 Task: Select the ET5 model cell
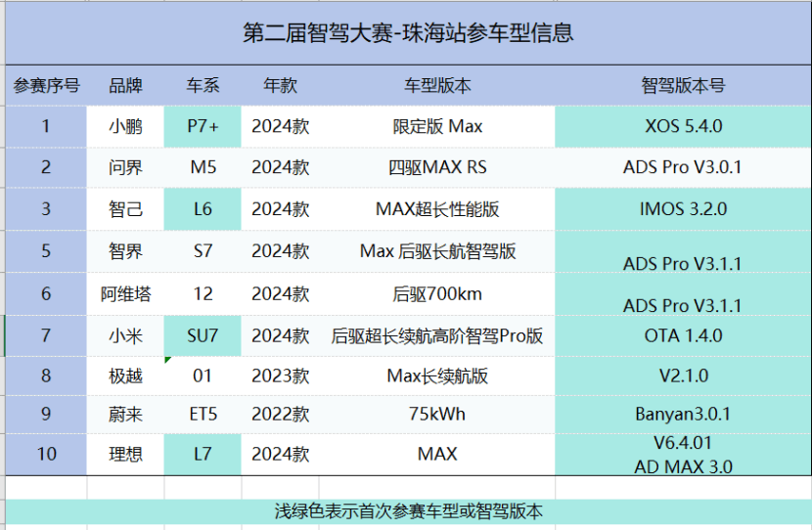(203, 415)
